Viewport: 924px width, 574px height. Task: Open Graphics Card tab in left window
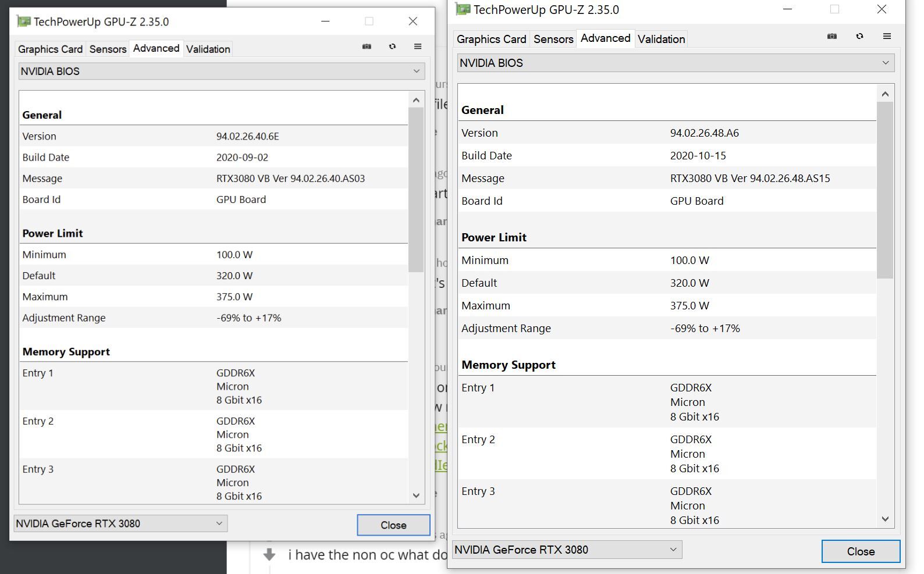click(50, 49)
